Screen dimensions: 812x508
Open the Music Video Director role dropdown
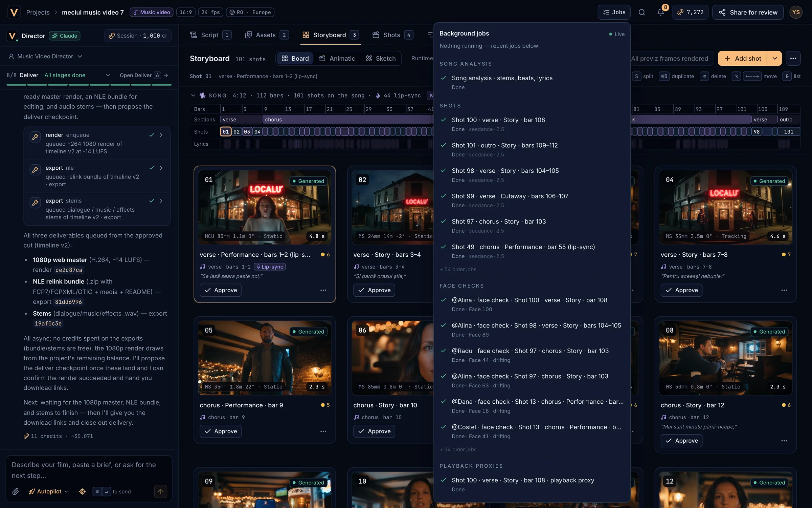click(x=45, y=56)
